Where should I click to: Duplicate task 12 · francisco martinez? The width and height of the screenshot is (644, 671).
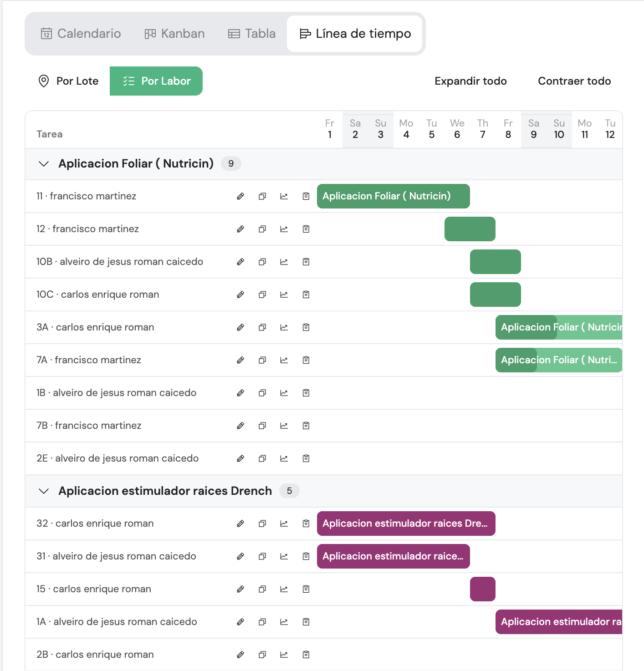tap(262, 229)
